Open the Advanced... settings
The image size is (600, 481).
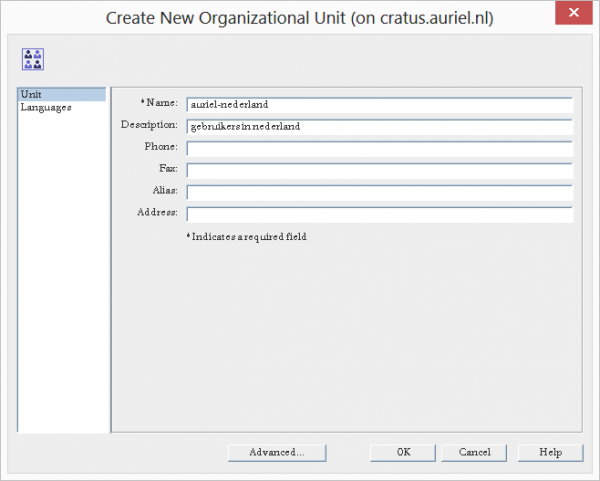pyautogui.click(x=277, y=452)
